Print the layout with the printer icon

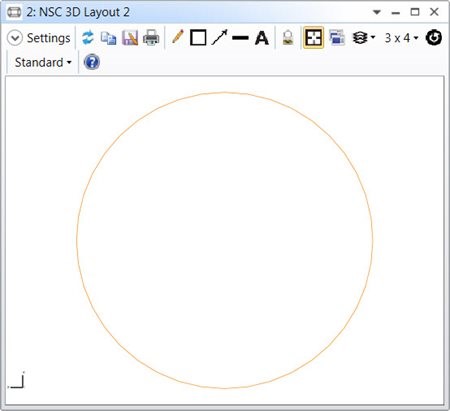pyautogui.click(x=151, y=38)
